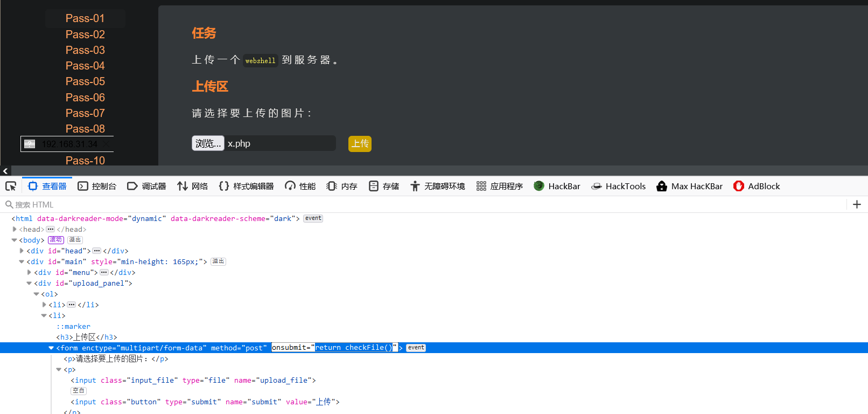Click the Pass-01 link
Screen dimensions: 868x414
pos(85,18)
